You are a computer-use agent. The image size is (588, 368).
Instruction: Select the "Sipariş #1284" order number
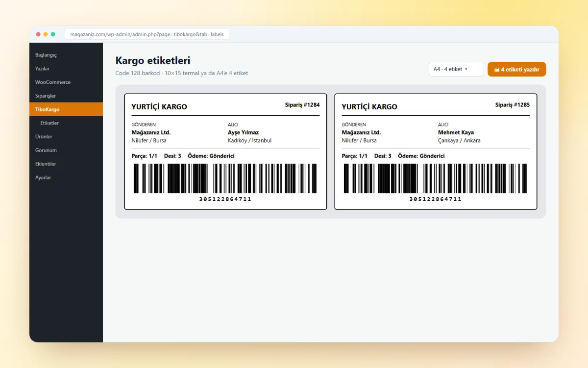pyautogui.click(x=302, y=105)
